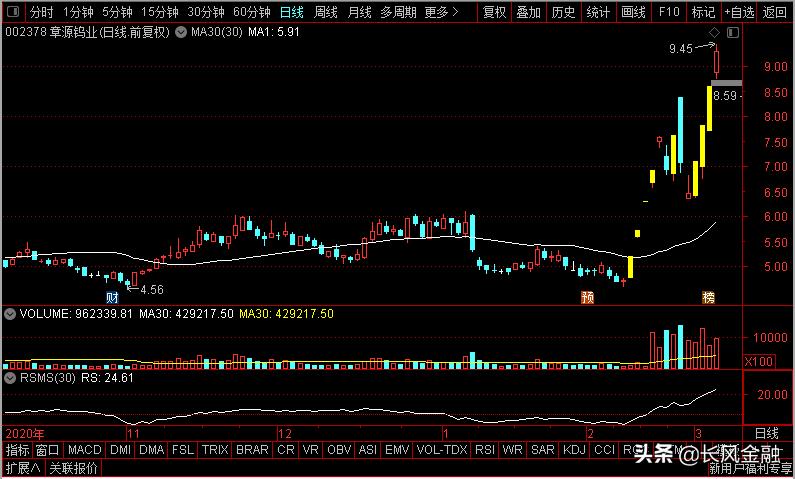Select the DMI indicator tab
Viewport: 795px width, 479px height.
click(x=121, y=449)
